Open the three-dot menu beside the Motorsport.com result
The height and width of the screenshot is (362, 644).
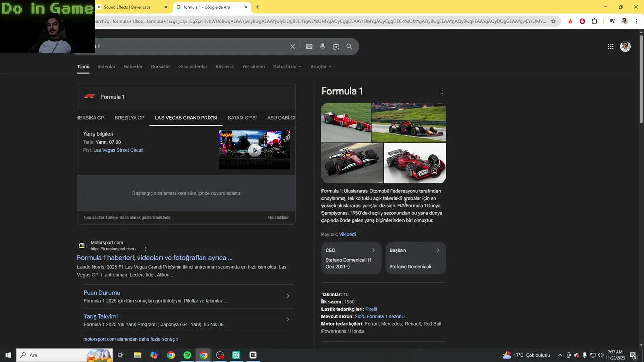pyautogui.click(x=146, y=249)
